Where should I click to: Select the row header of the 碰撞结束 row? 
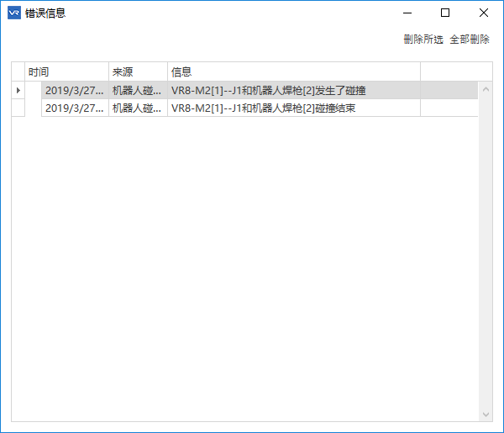[18, 108]
